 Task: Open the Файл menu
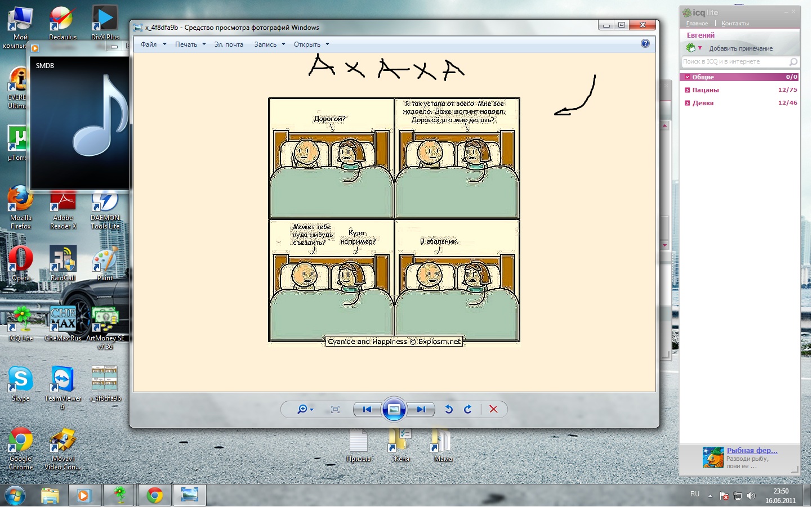[x=149, y=44]
